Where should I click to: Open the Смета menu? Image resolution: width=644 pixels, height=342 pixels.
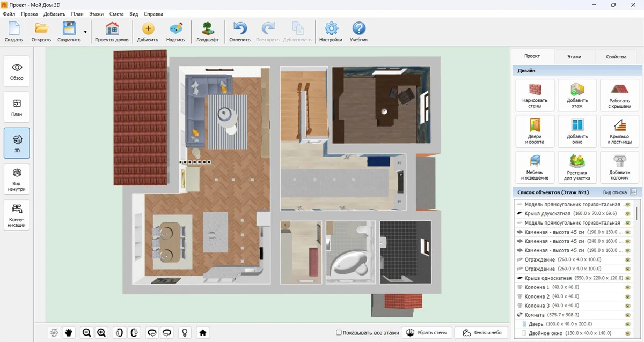click(116, 14)
